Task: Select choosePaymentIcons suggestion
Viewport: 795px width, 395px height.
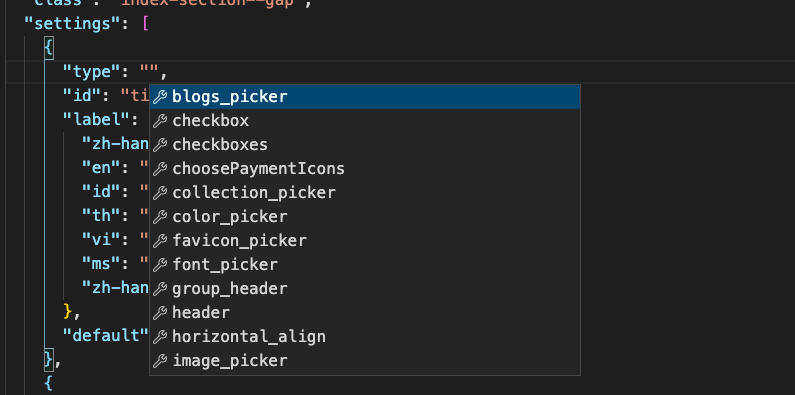Action: tap(365, 168)
